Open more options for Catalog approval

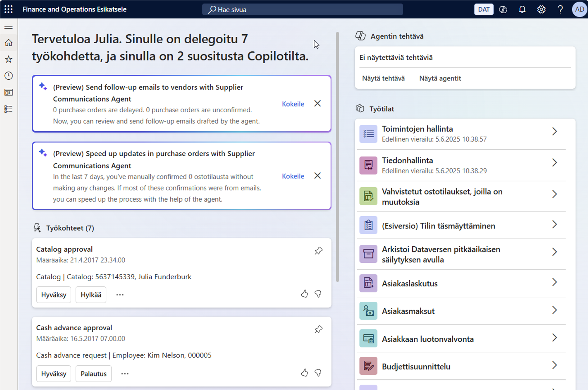120,295
